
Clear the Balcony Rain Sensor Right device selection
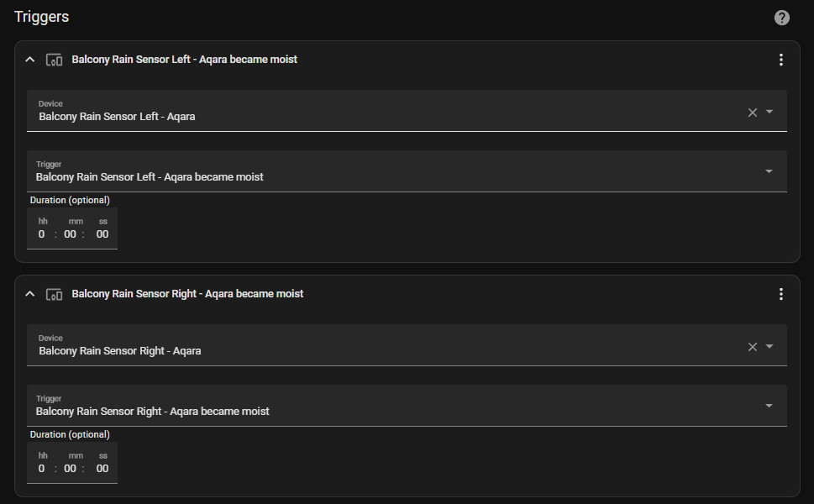(x=753, y=347)
